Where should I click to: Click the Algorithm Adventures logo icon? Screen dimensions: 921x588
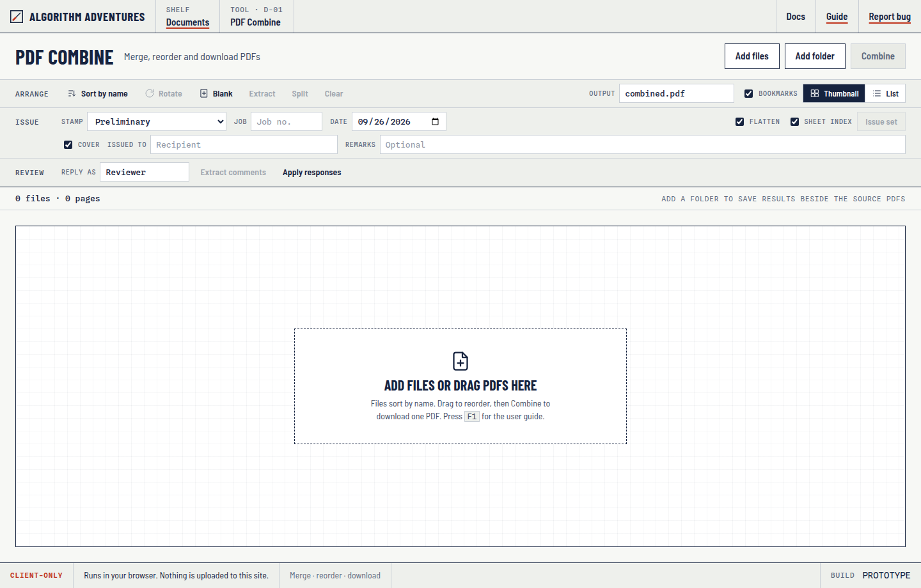[x=17, y=17]
